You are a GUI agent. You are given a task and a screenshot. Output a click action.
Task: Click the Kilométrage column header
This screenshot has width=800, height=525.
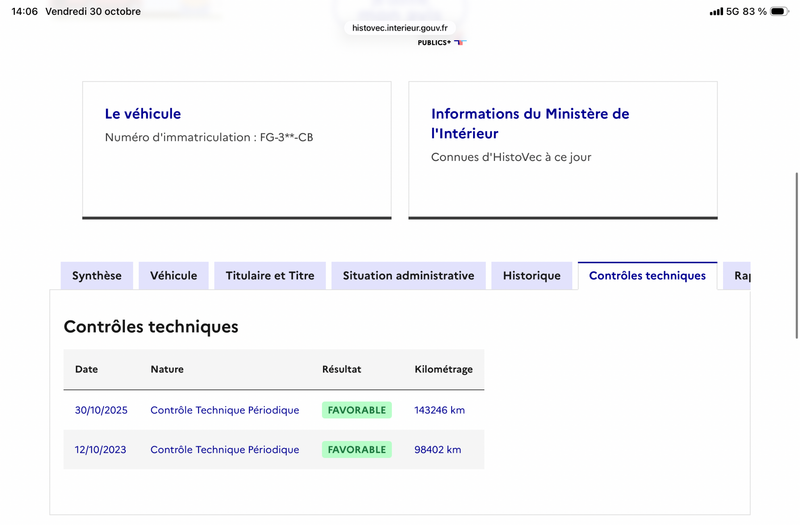coord(443,369)
